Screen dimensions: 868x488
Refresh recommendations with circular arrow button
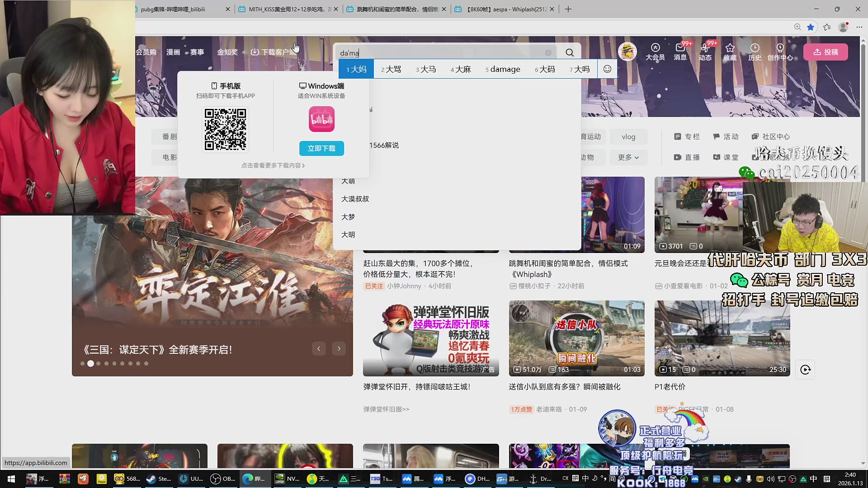tap(805, 370)
